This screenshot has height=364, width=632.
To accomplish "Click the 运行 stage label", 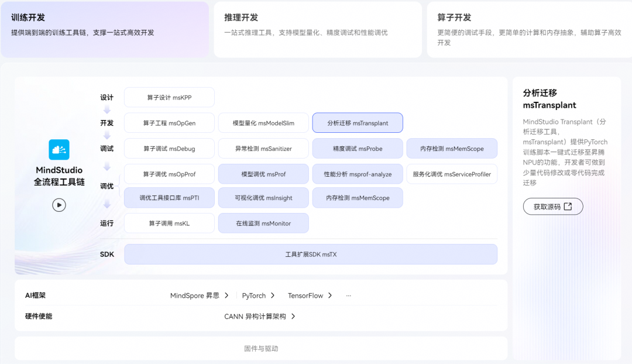I will pyautogui.click(x=107, y=224).
